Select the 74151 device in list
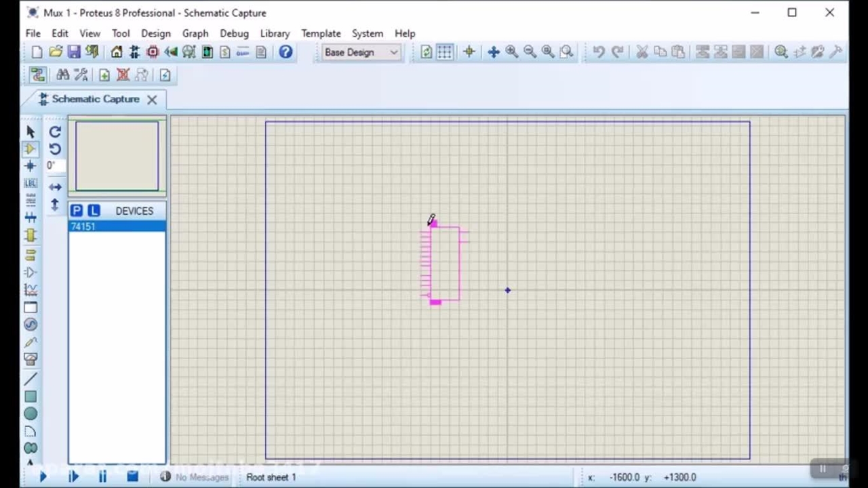868x488 pixels. (117, 226)
